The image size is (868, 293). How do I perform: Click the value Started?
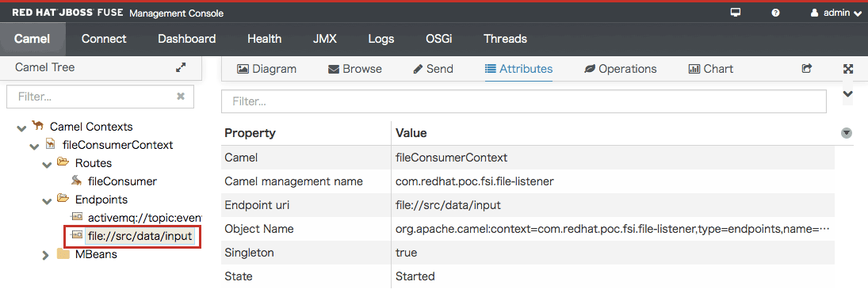tap(415, 276)
